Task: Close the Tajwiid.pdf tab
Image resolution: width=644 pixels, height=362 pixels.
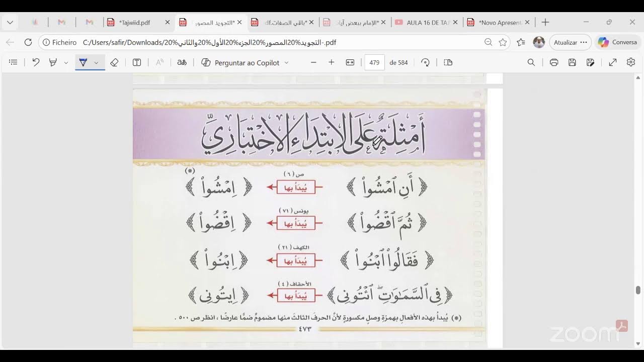Action: pyautogui.click(x=168, y=22)
